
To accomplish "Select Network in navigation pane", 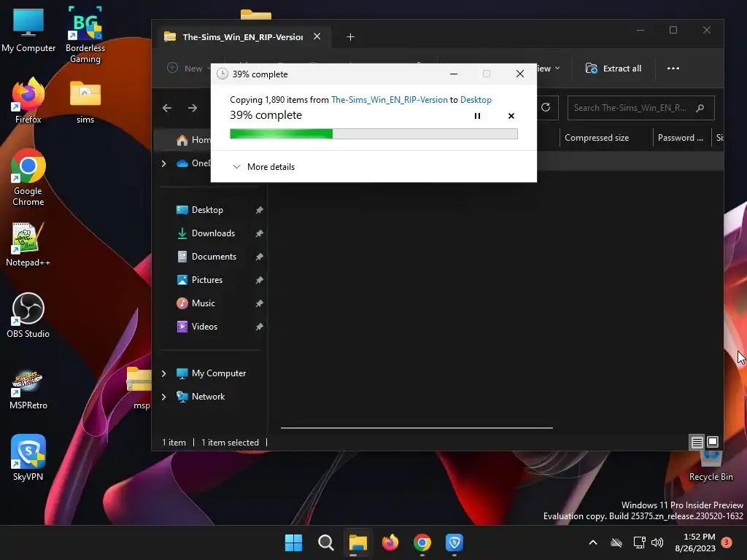I will click(208, 397).
